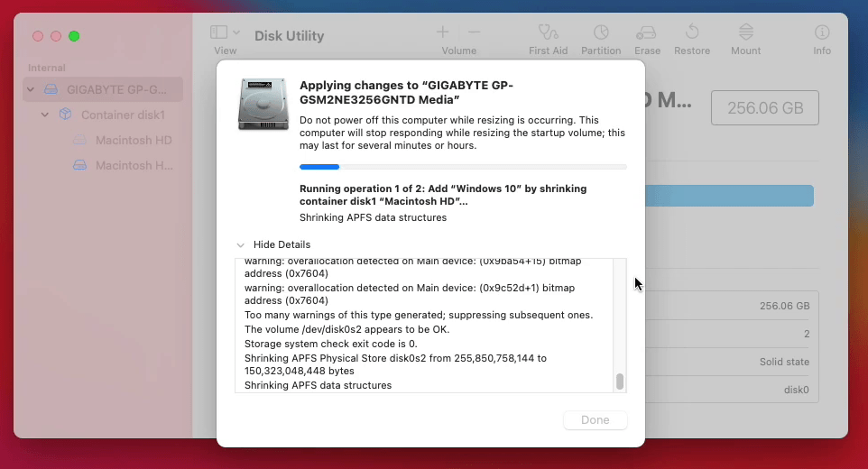Viewport: 868px width, 469px height.
Task: Open the Info toolbar icon
Action: point(822,32)
